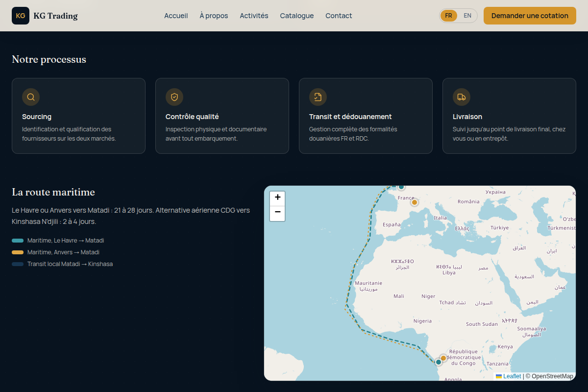Click the Livraison card title
The width and height of the screenshot is (588, 392).
pyautogui.click(x=467, y=117)
